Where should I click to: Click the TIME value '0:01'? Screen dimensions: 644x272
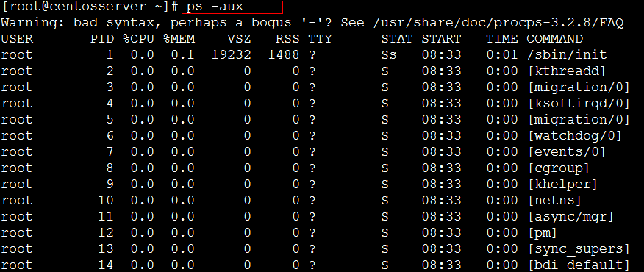tap(502, 55)
